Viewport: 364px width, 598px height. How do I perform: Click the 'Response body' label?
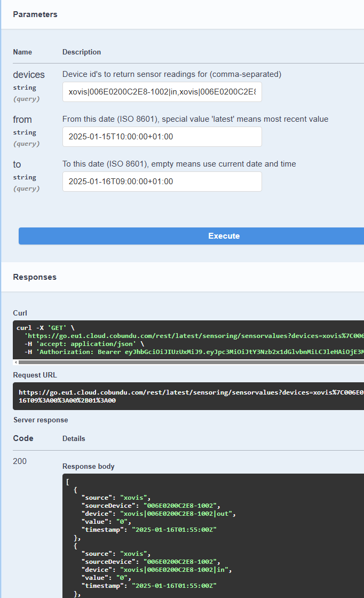tap(89, 467)
